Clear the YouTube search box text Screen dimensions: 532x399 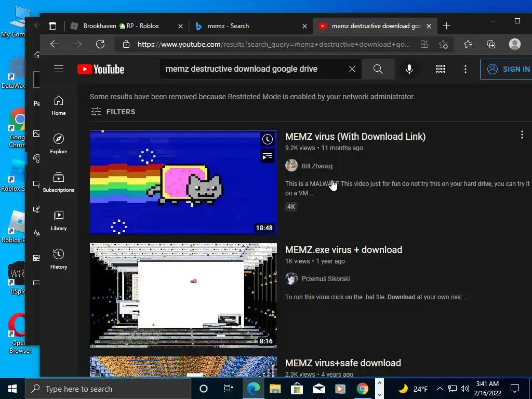tap(352, 69)
